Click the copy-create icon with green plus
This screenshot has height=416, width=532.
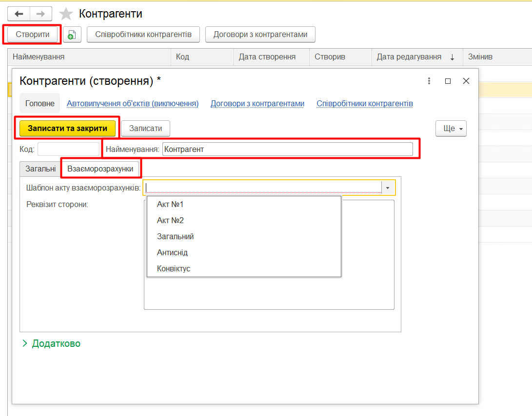(x=72, y=35)
